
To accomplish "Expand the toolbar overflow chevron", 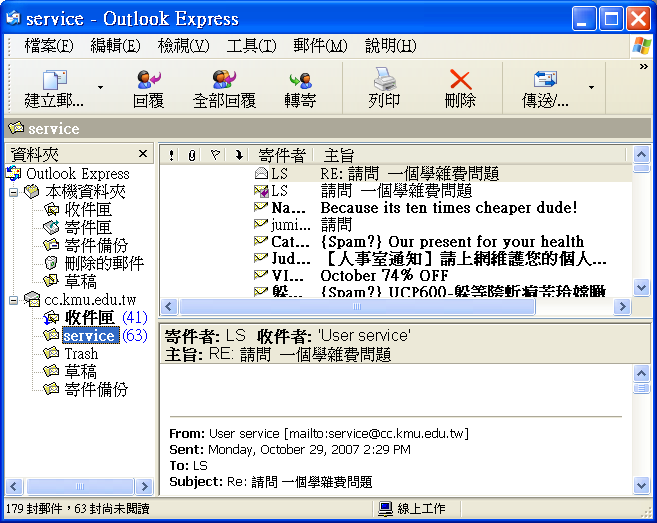I will pos(644,66).
